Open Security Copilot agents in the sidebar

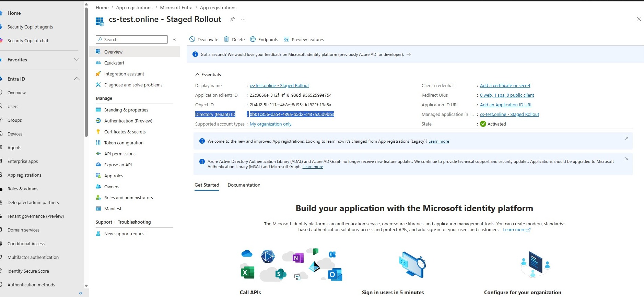point(30,27)
